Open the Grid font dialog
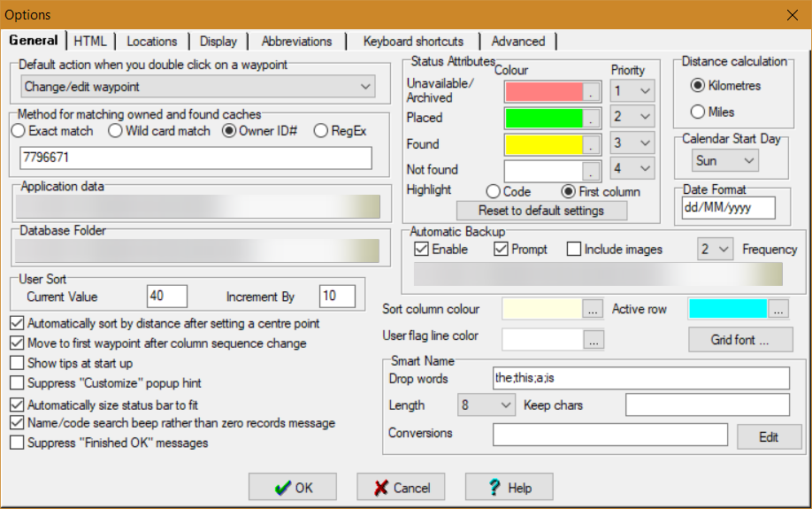 tap(740, 340)
